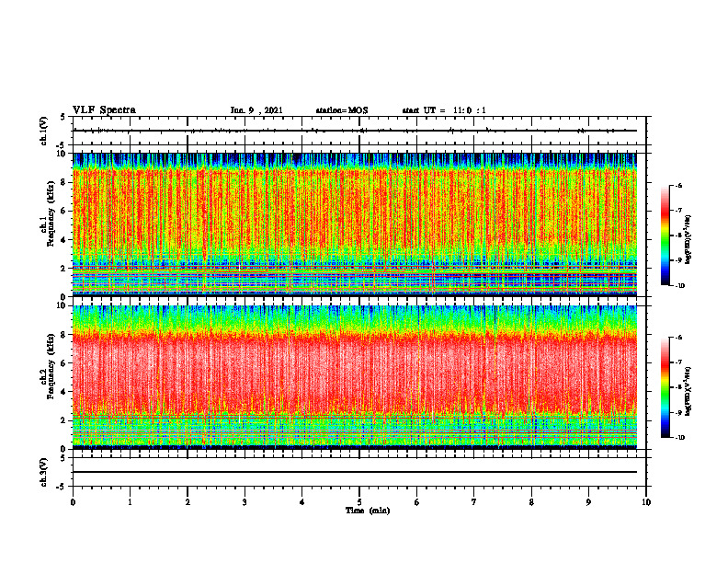Click the ch.3 flat voltage trace
Viewport: 728px width, 563px height.
(x=355, y=472)
